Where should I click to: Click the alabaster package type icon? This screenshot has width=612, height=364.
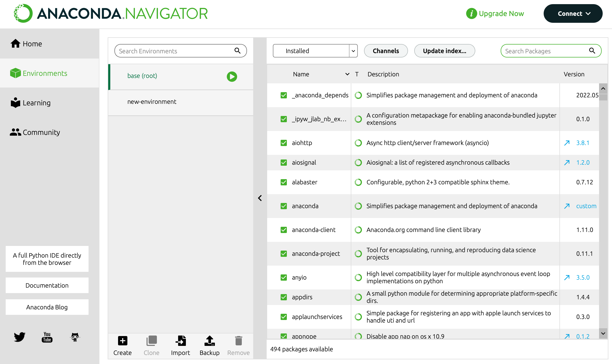point(358,182)
